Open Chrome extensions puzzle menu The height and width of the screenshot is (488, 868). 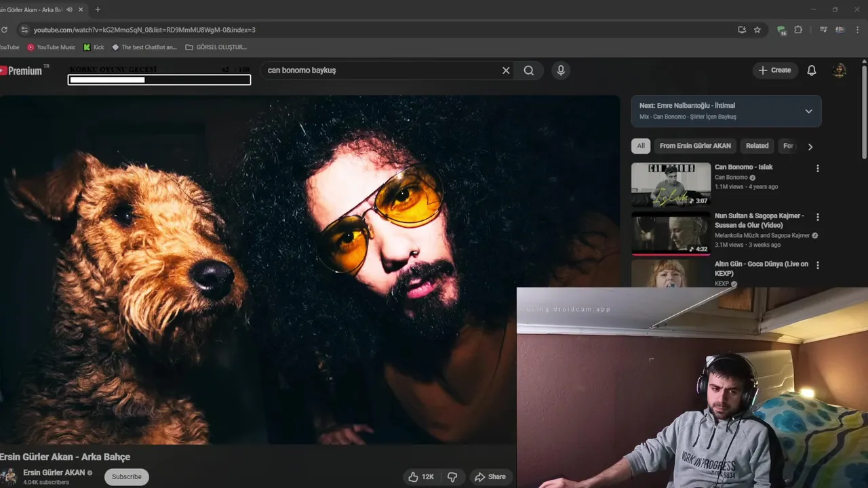(798, 30)
